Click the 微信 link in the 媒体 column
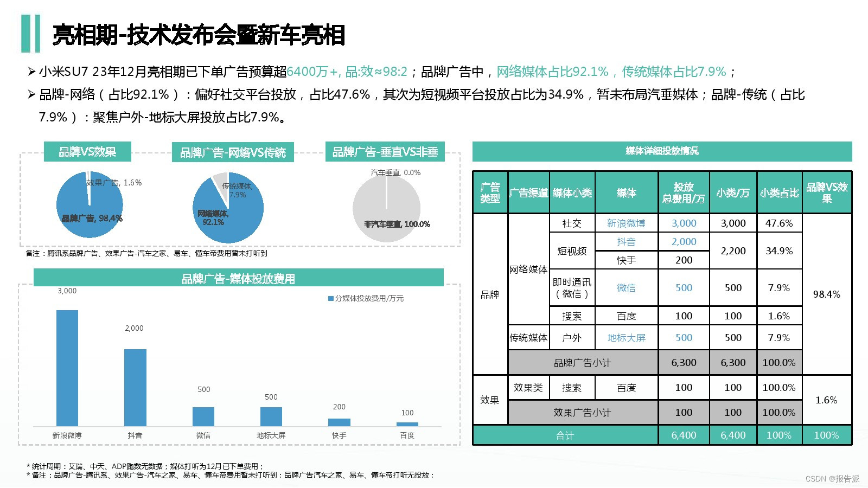This screenshot has width=868, height=488. click(x=626, y=288)
